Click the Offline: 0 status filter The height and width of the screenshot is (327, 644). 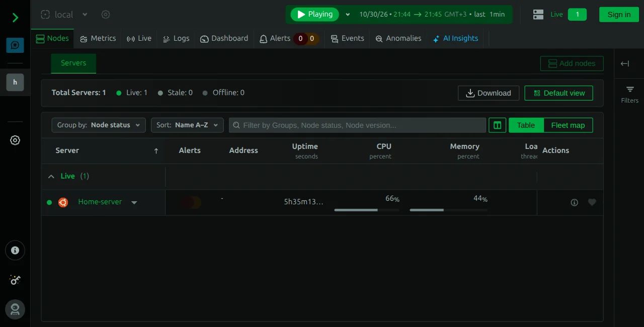pos(223,93)
